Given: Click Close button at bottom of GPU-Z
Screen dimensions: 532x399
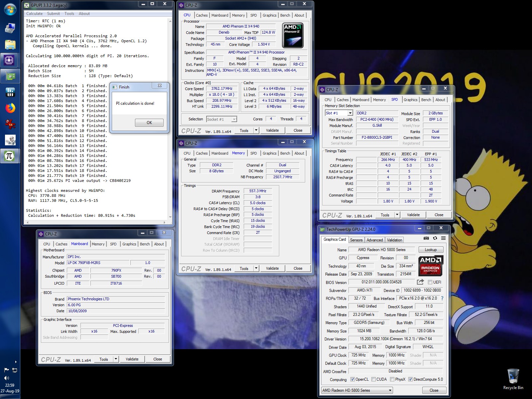Looking at the screenshot, I should click(434, 390).
